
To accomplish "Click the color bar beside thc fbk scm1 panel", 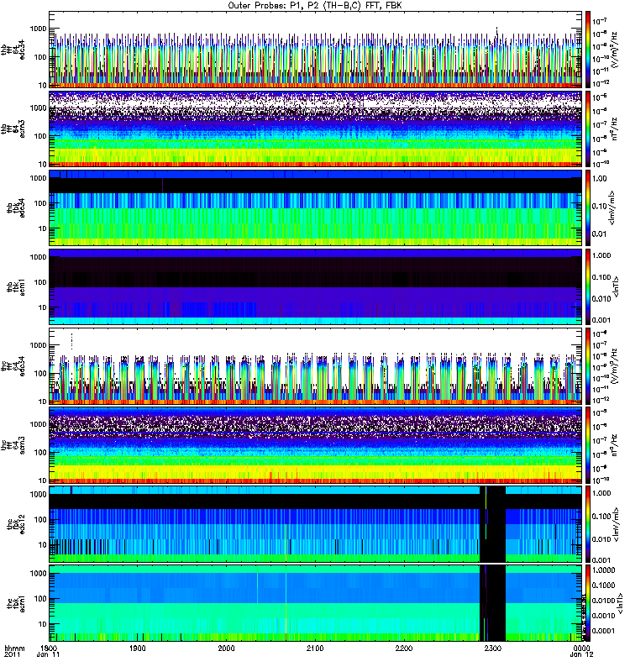I will click(588, 603).
